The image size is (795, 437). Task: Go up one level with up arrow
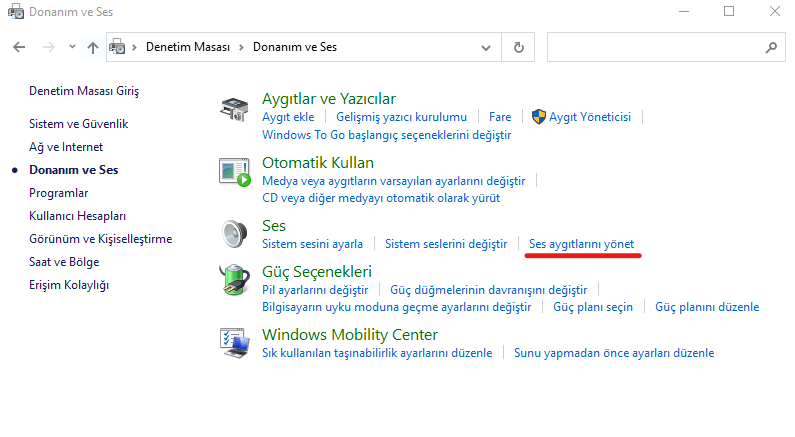[x=92, y=48]
